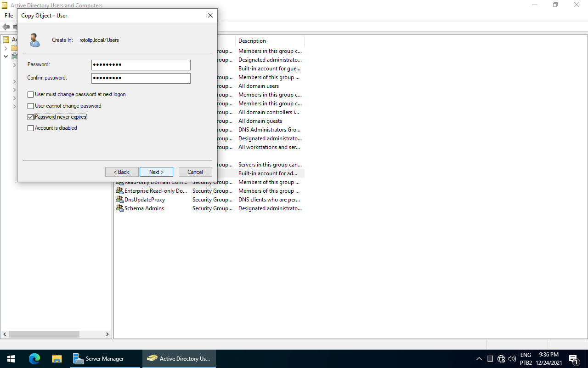Check User cannot change password
Viewport: 588px width, 368px height.
[x=31, y=106]
